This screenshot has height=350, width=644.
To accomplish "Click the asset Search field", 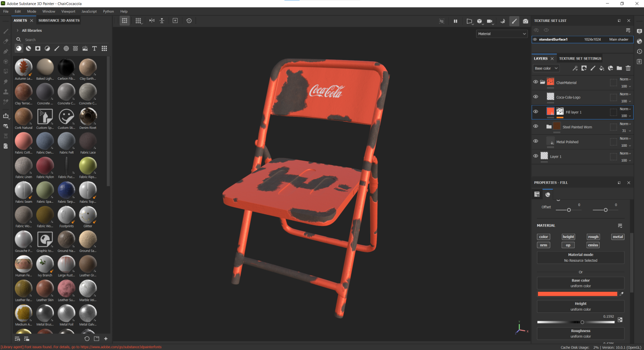I will 62,39.
